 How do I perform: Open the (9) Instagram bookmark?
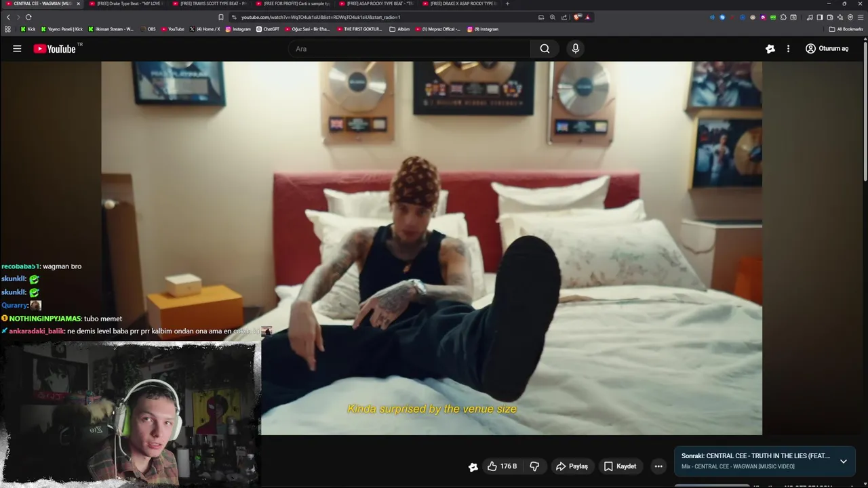click(x=483, y=29)
